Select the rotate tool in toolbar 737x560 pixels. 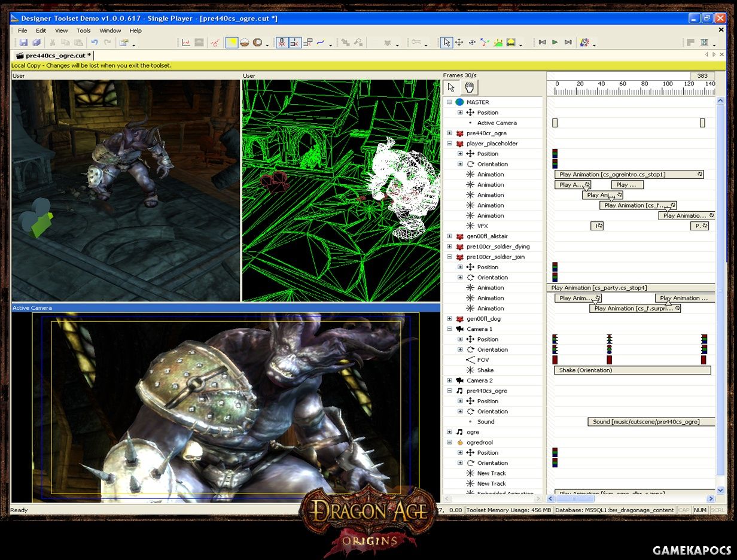[x=472, y=42]
